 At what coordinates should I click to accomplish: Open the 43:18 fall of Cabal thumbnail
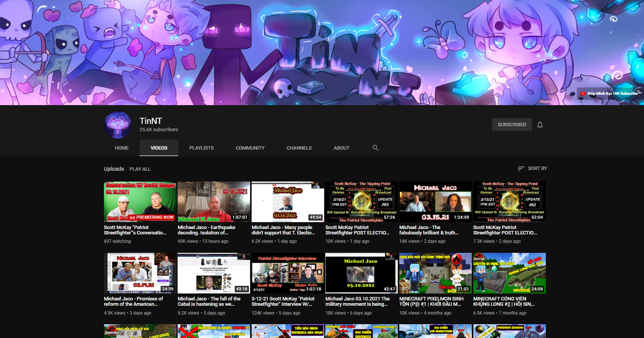tap(214, 273)
